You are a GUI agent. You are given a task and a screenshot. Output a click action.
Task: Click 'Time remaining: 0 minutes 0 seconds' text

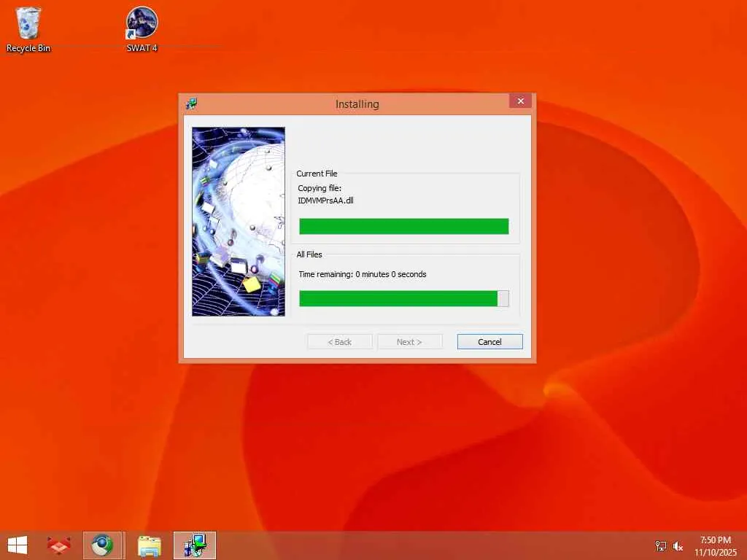tap(363, 274)
